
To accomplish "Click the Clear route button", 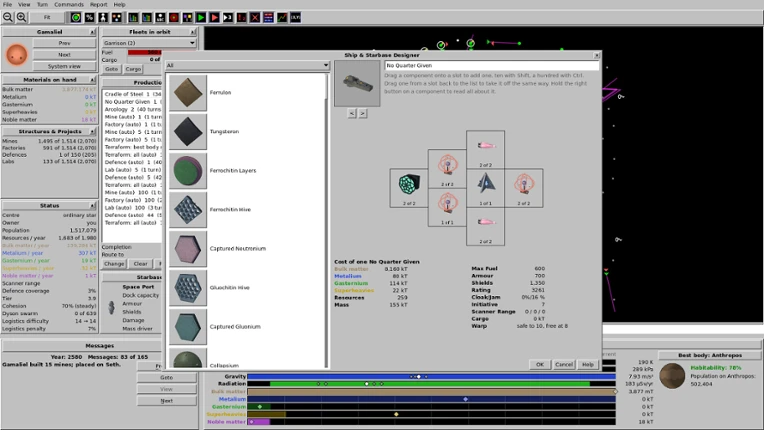I will point(140,263).
